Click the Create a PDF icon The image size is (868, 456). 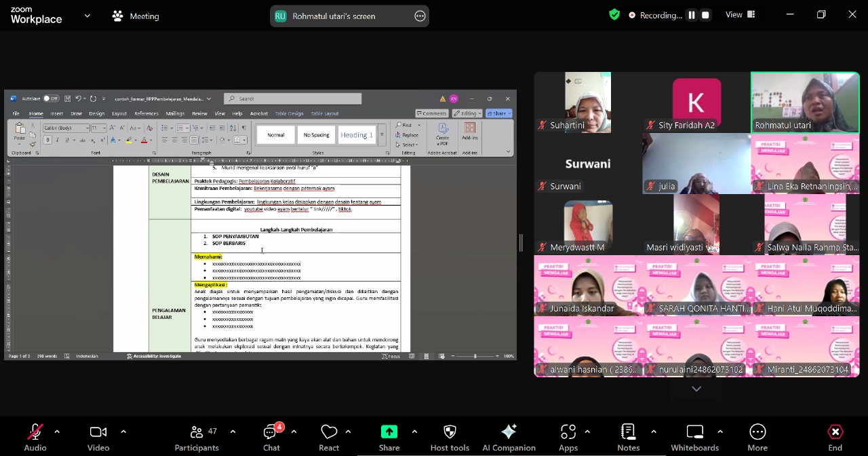[443, 134]
